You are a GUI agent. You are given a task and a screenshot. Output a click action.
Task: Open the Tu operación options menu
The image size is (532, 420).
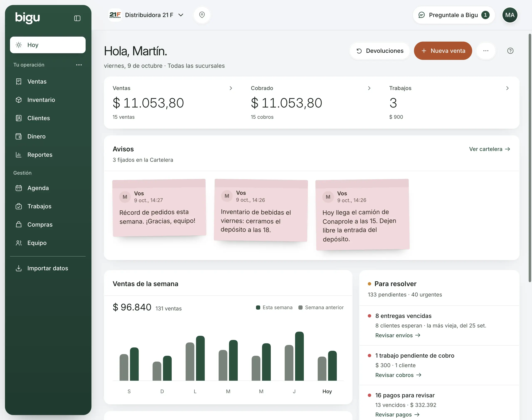pos(79,65)
